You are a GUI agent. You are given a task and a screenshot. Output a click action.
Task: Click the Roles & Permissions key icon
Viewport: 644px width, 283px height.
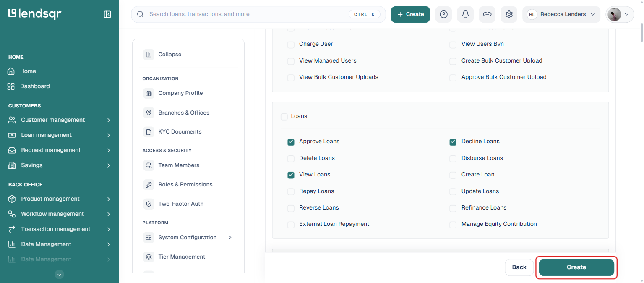pyautogui.click(x=149, y=185)
